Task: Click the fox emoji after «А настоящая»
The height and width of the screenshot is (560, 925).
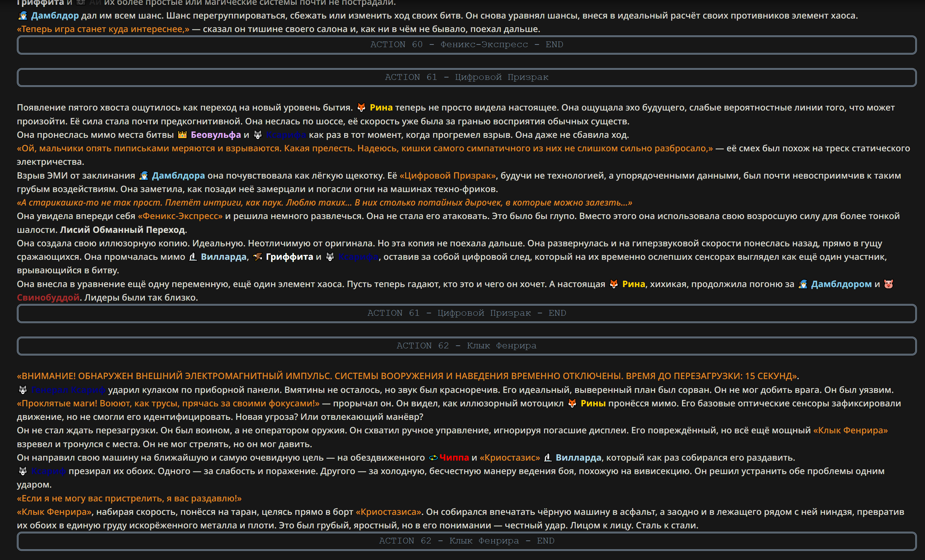Action: pyautogui.click(x=614, y=284)
